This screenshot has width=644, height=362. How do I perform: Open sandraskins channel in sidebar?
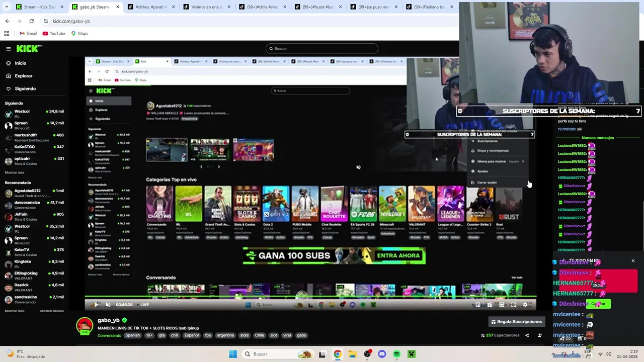34,299
